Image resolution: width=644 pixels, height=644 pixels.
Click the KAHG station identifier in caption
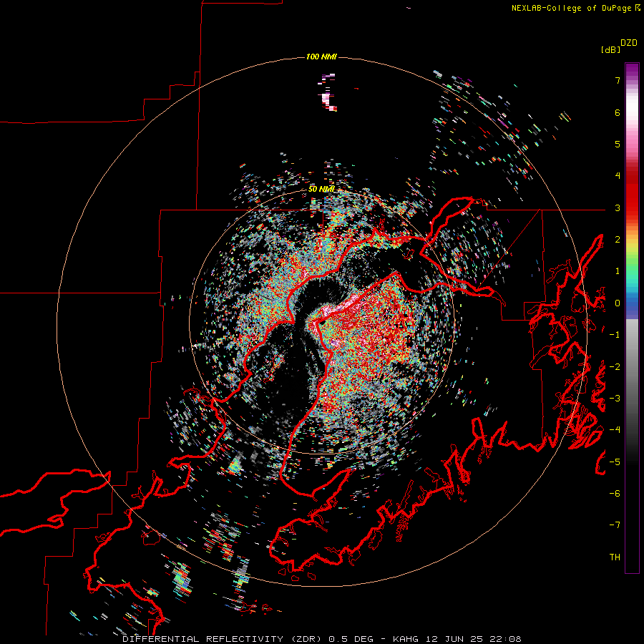click(406, 639)
